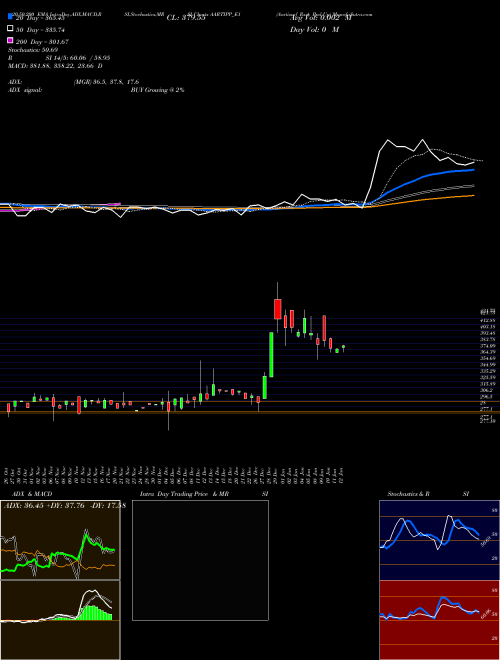Click the magenta 200 Day legend swatch

(10, 40)
